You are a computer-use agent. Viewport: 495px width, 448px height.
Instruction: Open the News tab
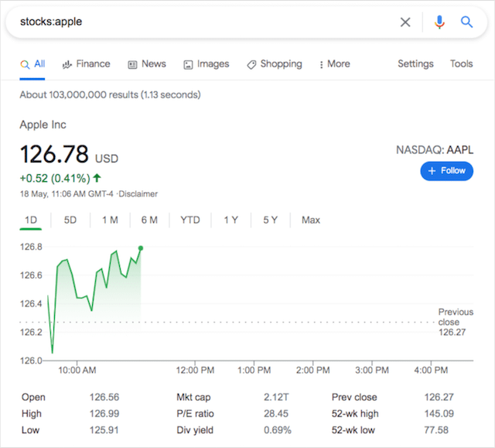pos(147,64)
